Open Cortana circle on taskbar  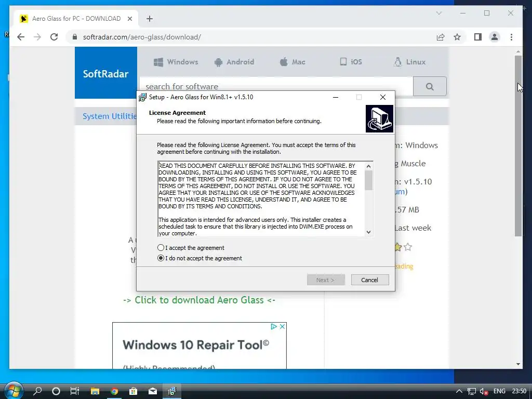point(56,391)
